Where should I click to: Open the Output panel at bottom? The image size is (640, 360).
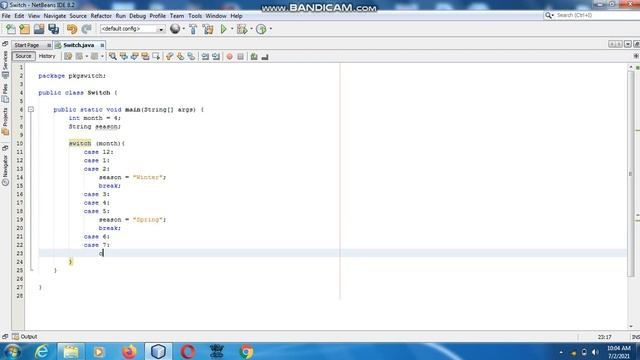click(x=25, y=337)
